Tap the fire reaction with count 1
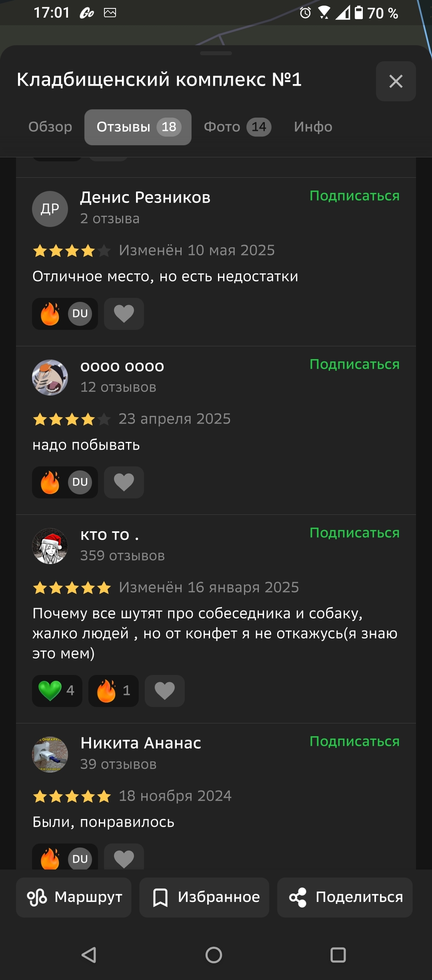 click(114, 691)
